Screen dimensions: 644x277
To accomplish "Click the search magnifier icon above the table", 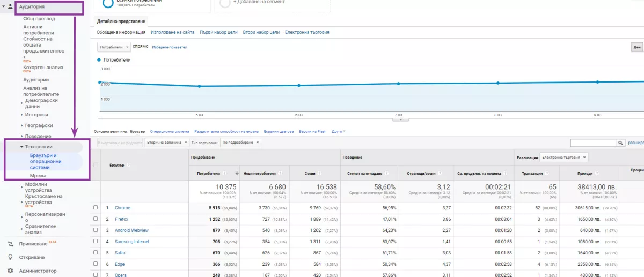I will click(x=621, y=143).
